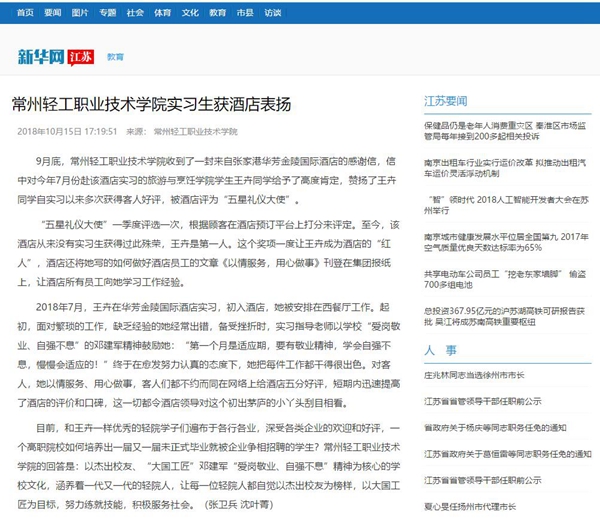Open the 文化 section

click(x=190, y=13)
